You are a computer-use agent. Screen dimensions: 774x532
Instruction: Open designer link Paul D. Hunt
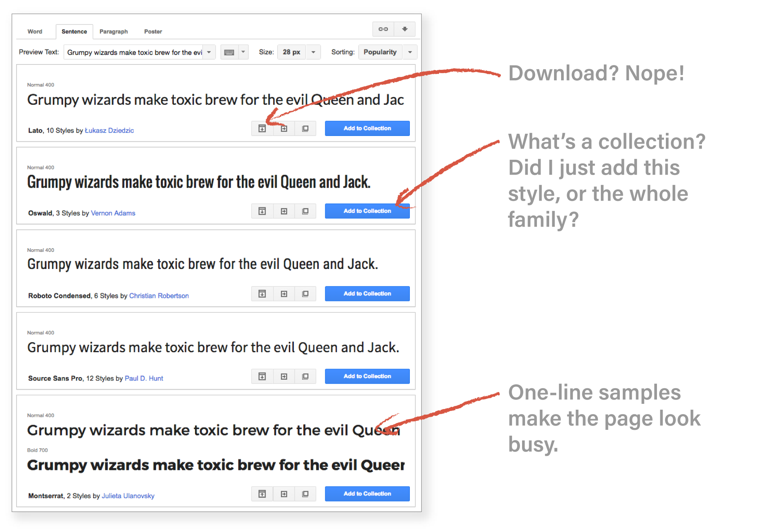(x=144, y=378)
